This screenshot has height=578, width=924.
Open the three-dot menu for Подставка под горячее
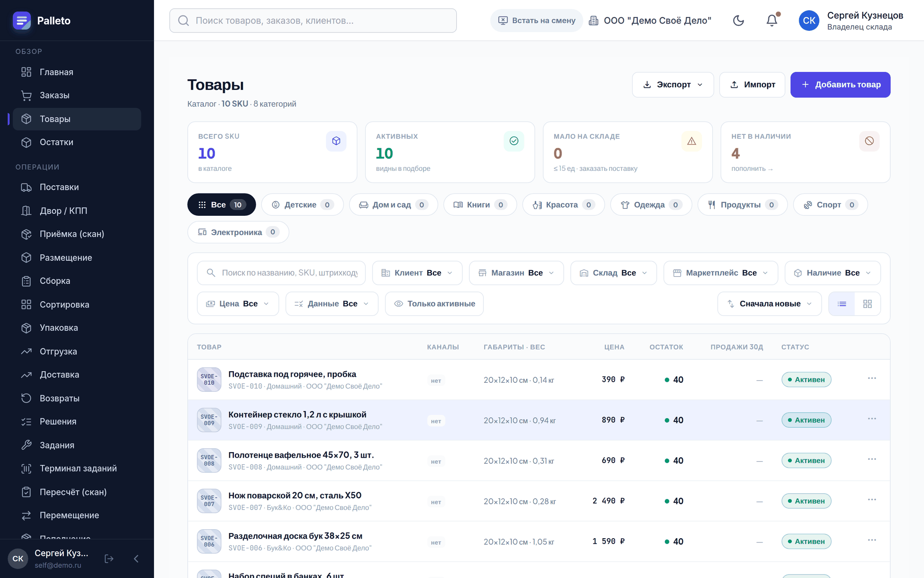click(872, 378)
